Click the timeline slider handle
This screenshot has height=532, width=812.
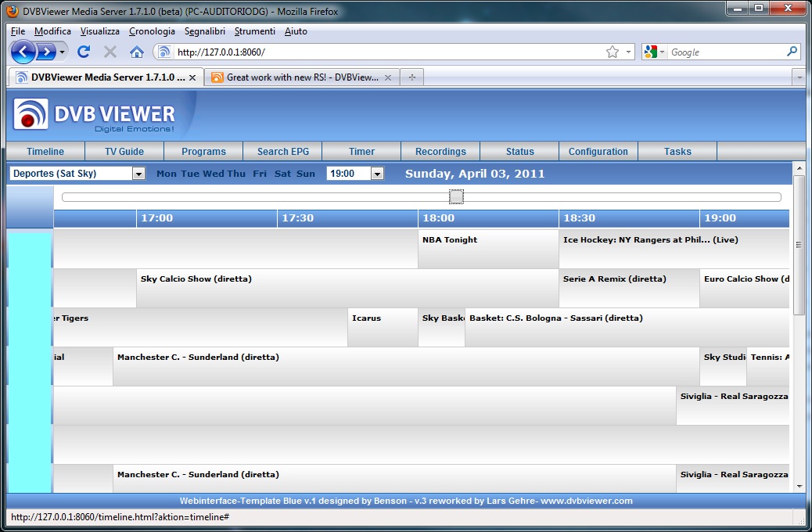pos(456,197)
